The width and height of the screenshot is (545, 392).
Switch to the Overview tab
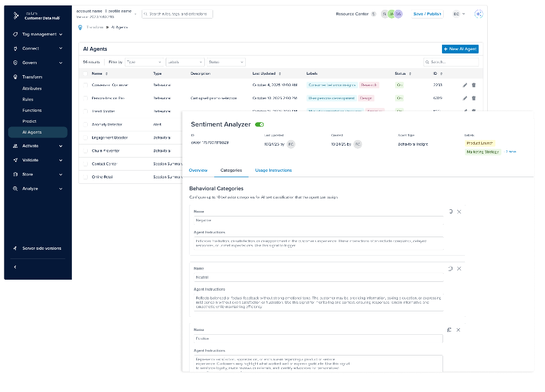click(x=198, y=170)
